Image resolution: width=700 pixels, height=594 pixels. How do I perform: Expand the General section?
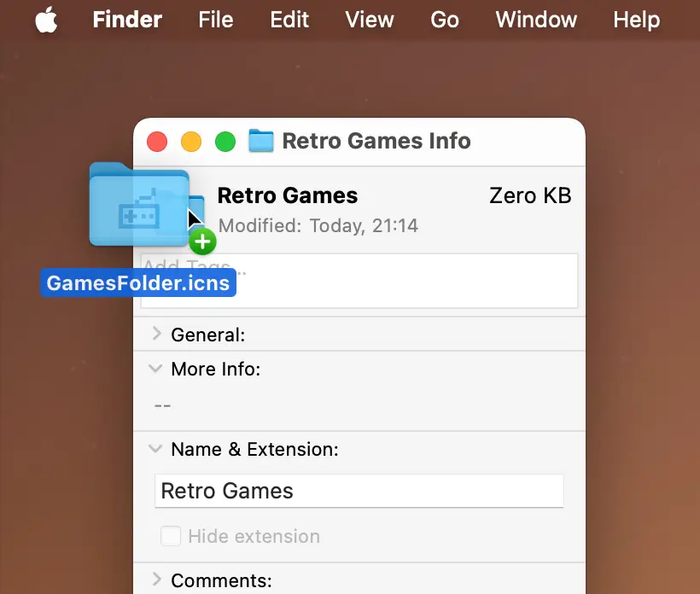(x=156, y=334)
